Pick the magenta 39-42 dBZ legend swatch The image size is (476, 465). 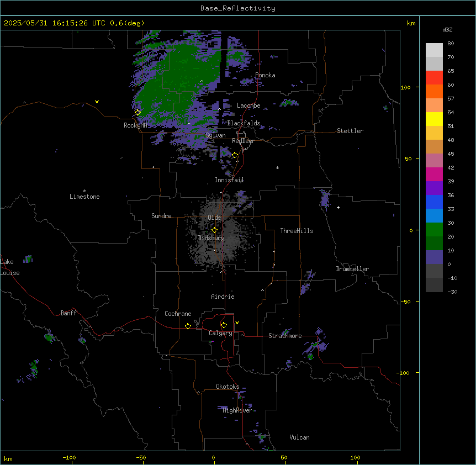click(434, 175)
